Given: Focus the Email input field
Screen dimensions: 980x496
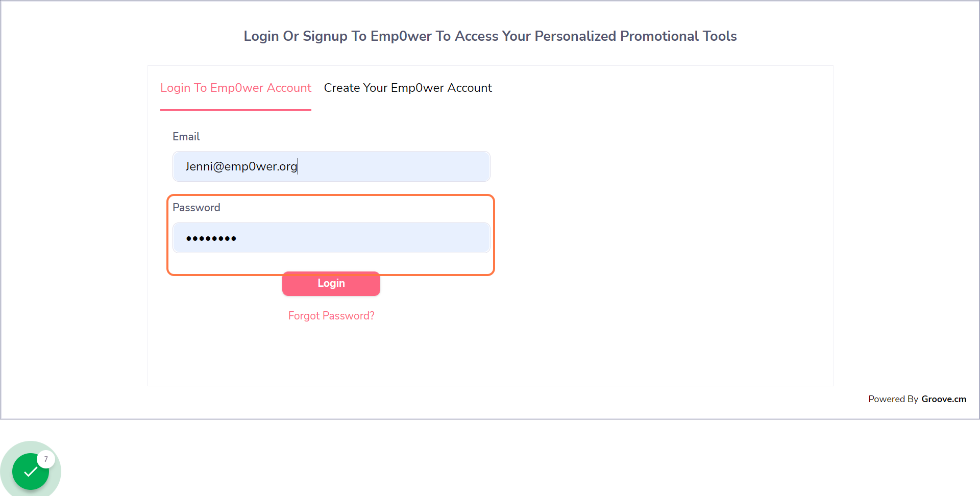Looking at the screenshot, I should pyautogui.click(x=331, y=166).
